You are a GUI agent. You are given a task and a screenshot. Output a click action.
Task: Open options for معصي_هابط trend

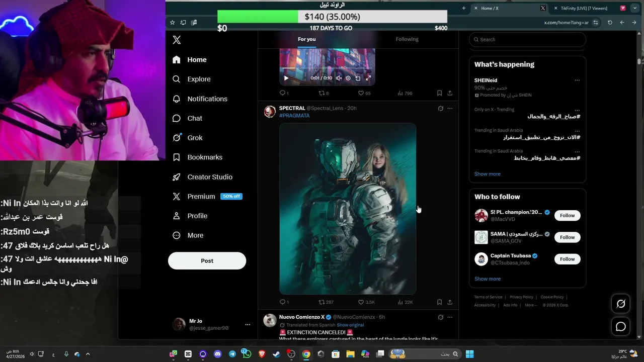(577, 151)
